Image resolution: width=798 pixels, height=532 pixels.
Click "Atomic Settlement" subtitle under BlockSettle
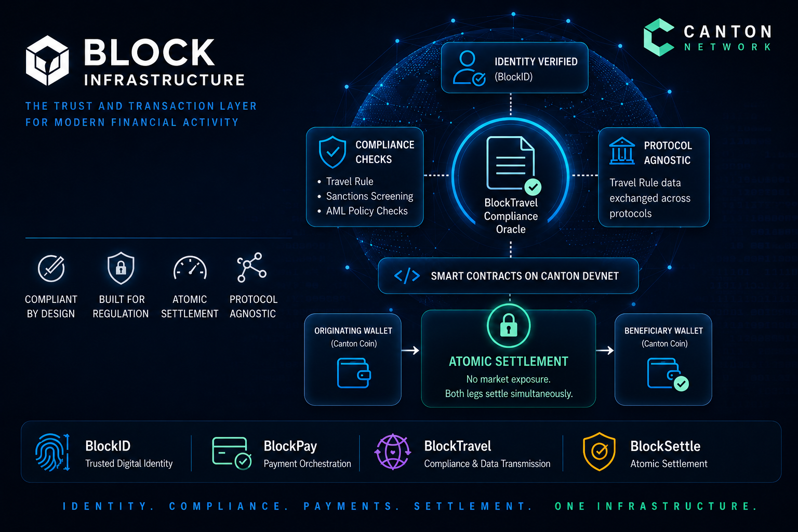pyautogui.click(x=669, y=464)
